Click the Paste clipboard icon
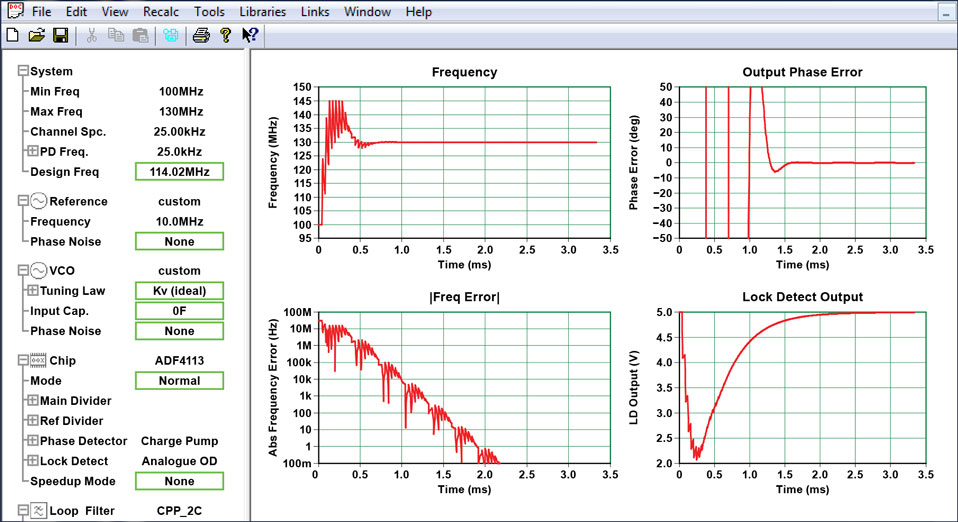Image resolution: width=958 pixels, height=522 pixels. click(x=141, y=35)
